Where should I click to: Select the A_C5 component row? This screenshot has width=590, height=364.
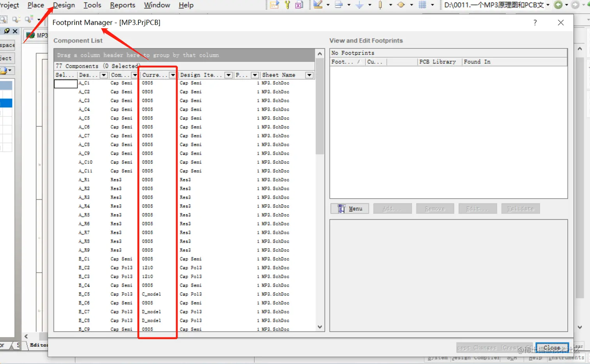(x=184, y=118)
